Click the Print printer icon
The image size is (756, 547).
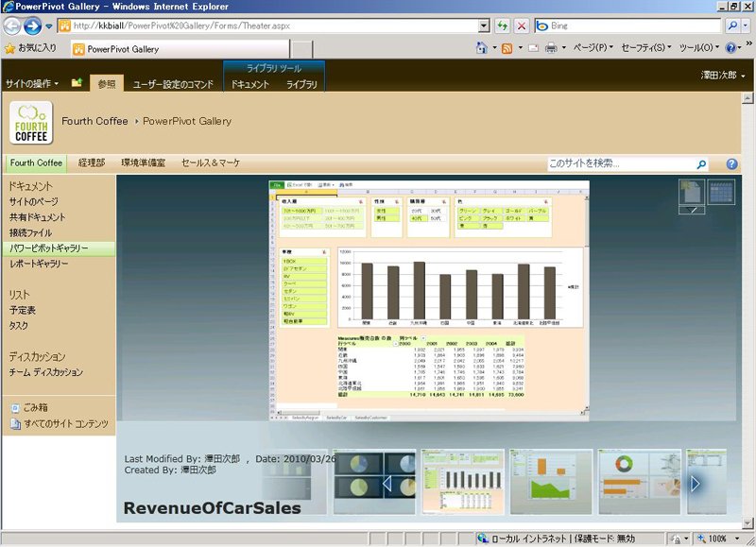(x=551, y=48)
